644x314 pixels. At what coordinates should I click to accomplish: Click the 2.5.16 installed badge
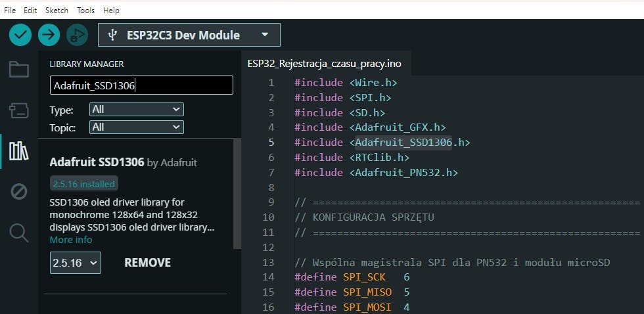[x=84, y=184]
